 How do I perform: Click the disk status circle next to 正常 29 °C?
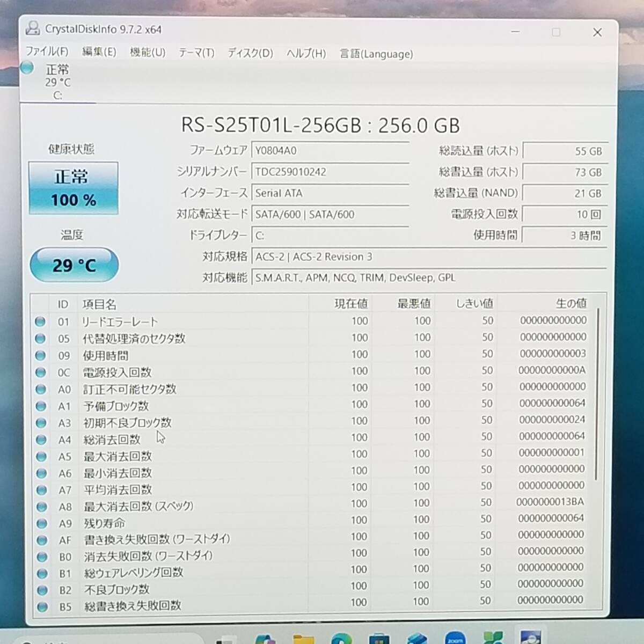[x=27, y=68]
